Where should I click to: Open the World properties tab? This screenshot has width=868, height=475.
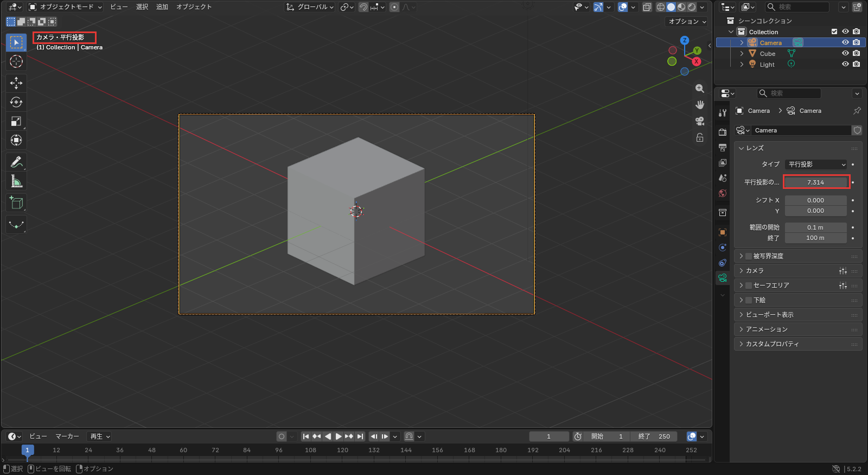(x=723, y=193)
